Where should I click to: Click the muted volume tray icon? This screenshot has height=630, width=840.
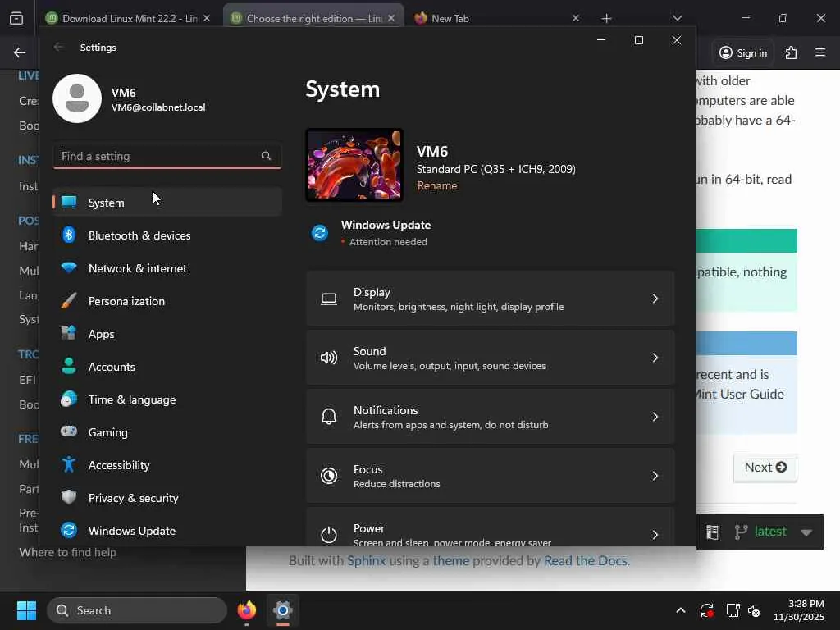754,610
